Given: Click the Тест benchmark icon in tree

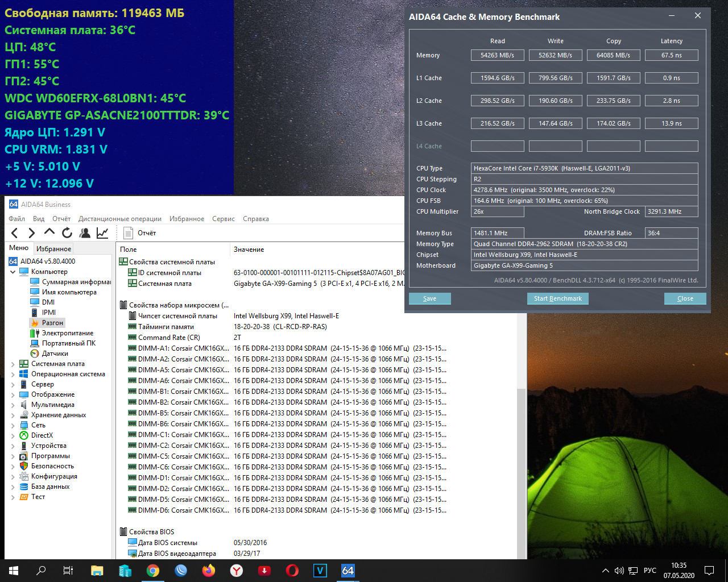Looking at the screenshot, I should [24, 497].
